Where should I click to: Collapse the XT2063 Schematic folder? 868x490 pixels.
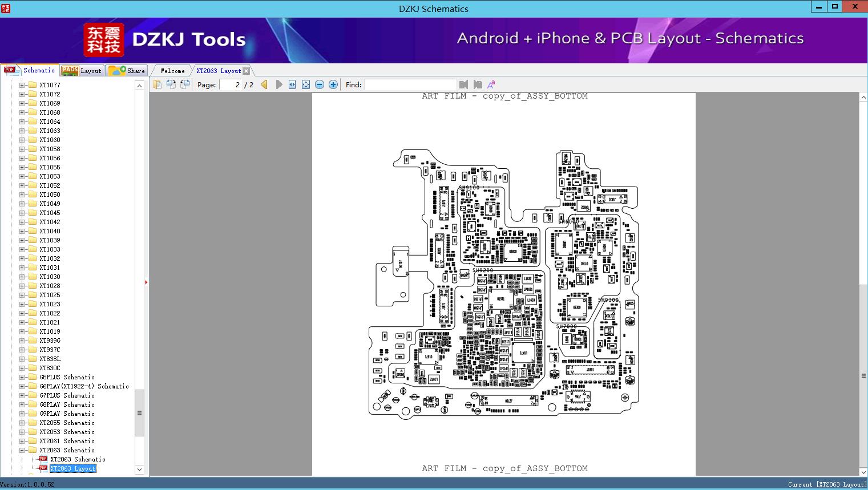(x=22, y=450)
